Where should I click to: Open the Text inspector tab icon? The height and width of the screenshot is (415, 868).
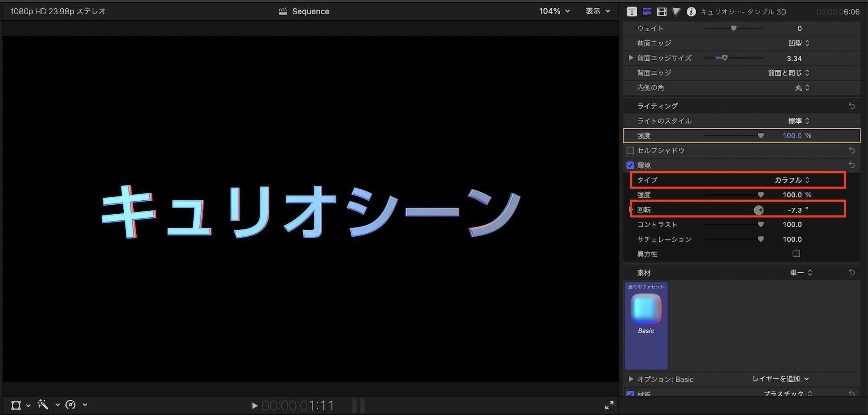tap(632, 12)
